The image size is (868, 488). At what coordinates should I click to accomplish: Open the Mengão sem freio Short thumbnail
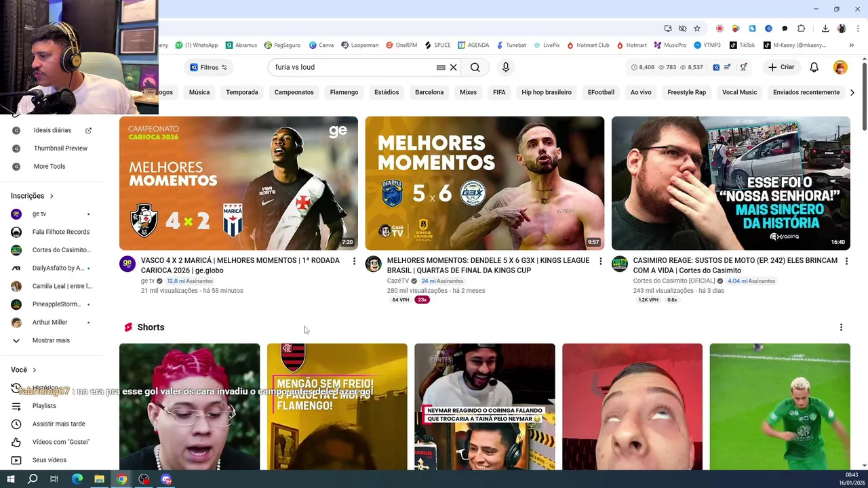(x=337, y=407)
